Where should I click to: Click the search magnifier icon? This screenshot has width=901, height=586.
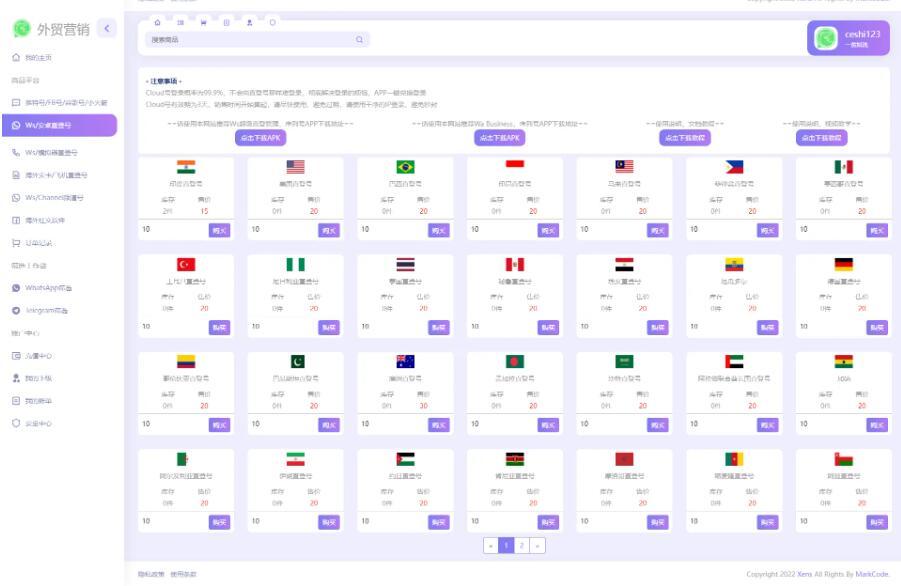(359, 40)
